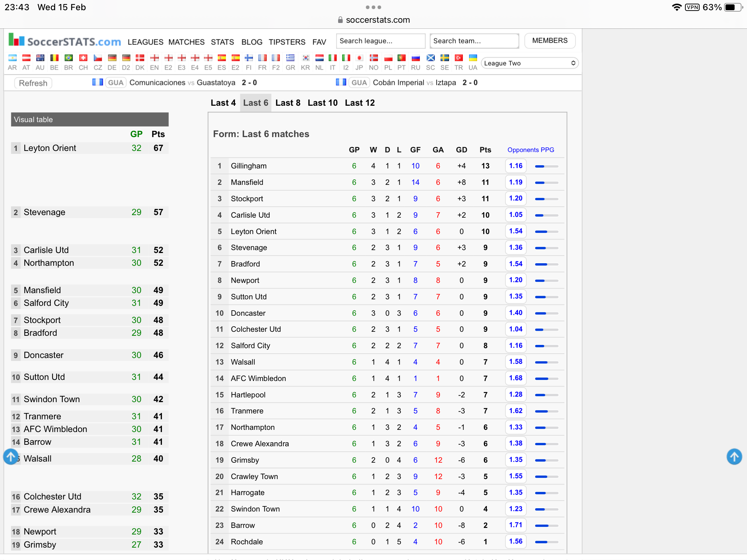This screenshot has width=747, height=560.
Task: Select the Italy (IT) flag
Action: [333, 58]
